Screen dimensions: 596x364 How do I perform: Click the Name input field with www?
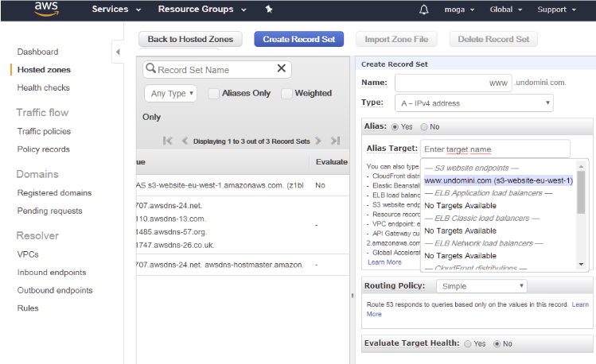coord(454,83)
